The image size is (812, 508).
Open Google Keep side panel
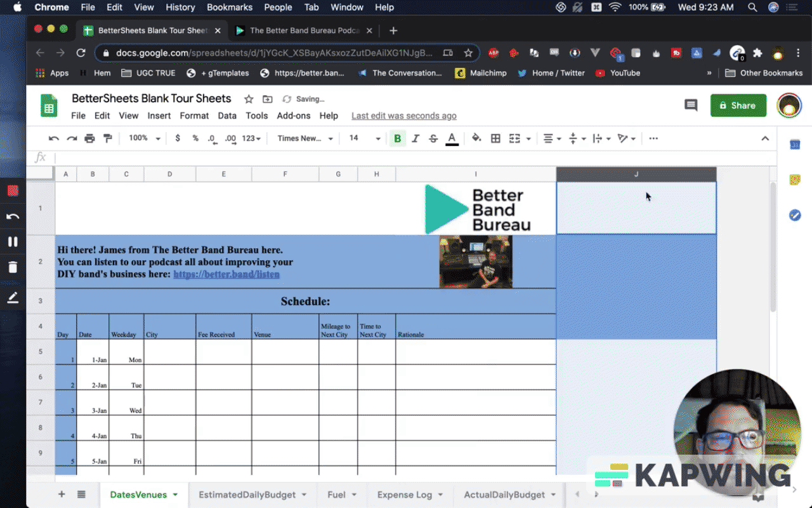pos(795,180)
